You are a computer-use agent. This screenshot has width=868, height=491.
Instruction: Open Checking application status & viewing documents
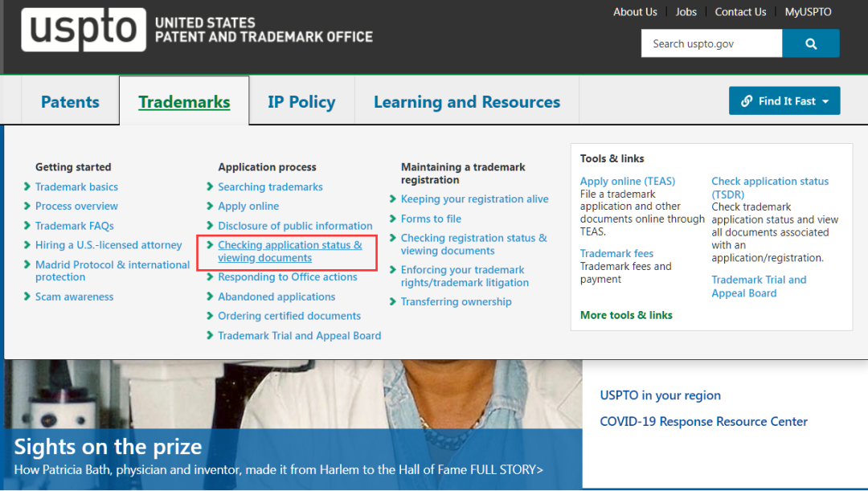(289, 252)
